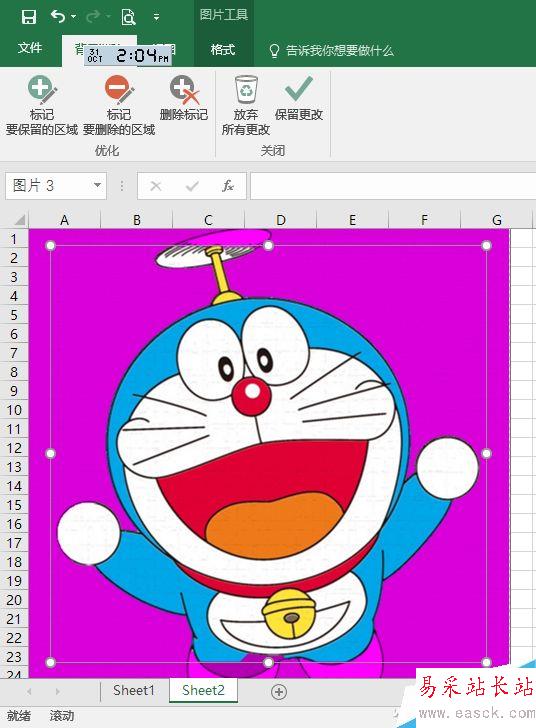Click the formula bar enter checkmark

tap(192, 186)
